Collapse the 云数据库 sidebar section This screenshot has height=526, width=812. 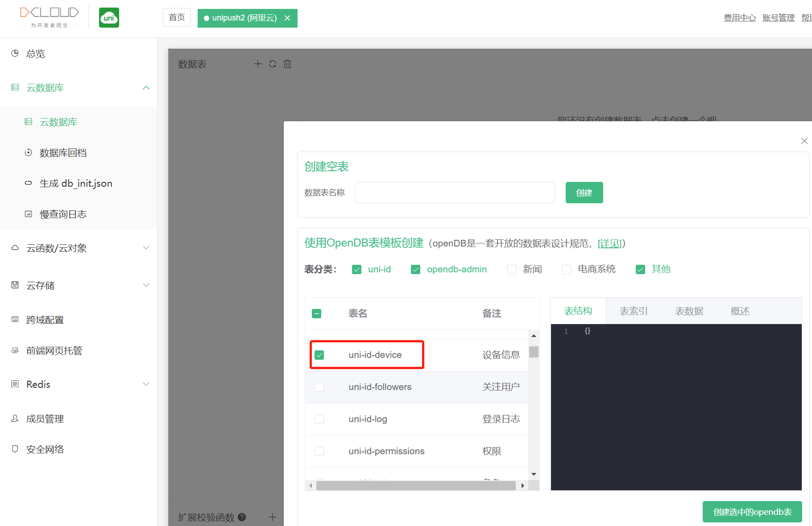(x=146, y=87)
